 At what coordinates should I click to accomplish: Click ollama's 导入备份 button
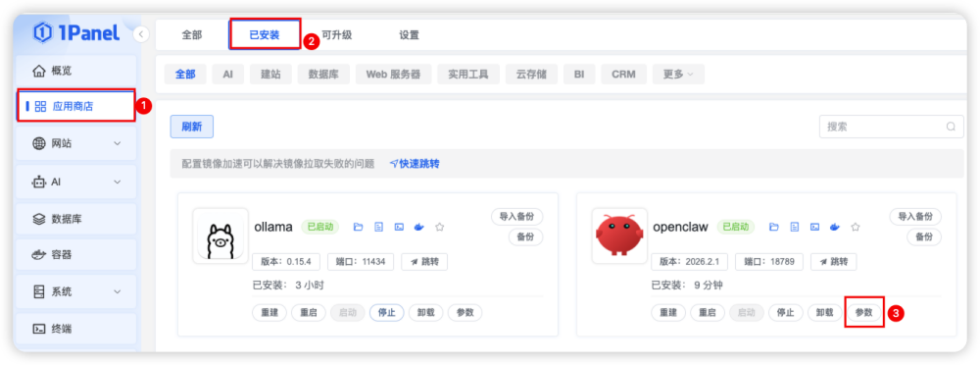pos(516,217)
